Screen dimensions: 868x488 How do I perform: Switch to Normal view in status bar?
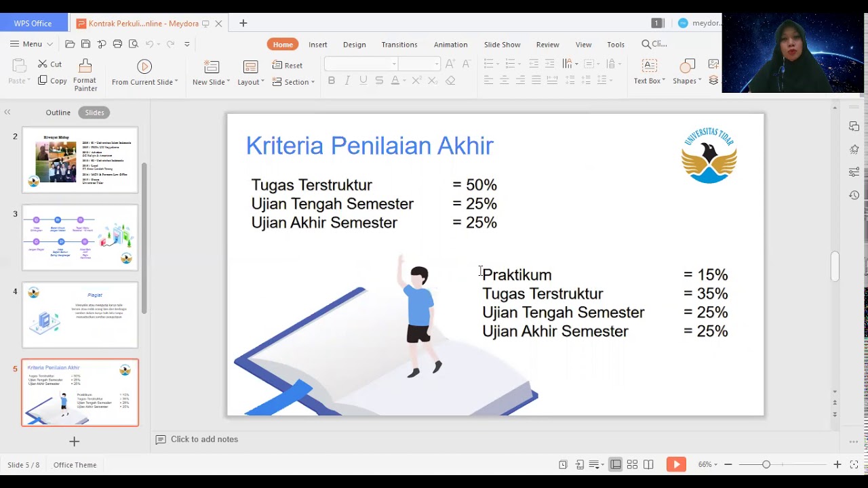tap(616, 464)
